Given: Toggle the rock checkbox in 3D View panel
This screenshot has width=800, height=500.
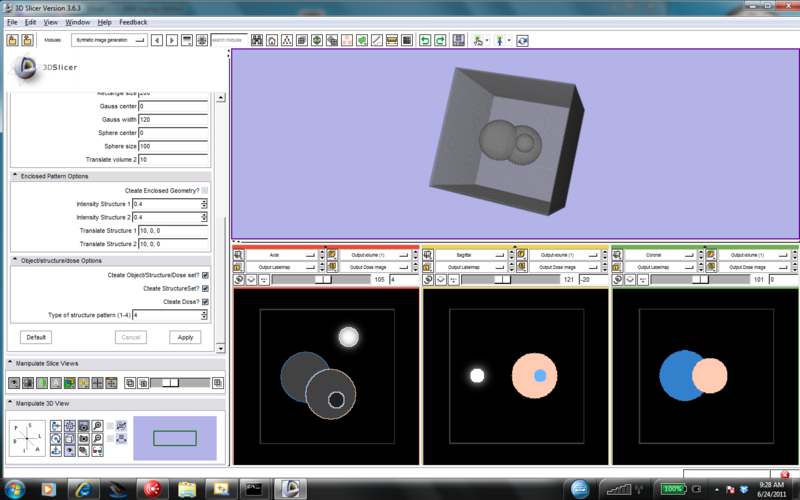Looking at the screenshot, I should pyautogui.click(x=110, y=438).
